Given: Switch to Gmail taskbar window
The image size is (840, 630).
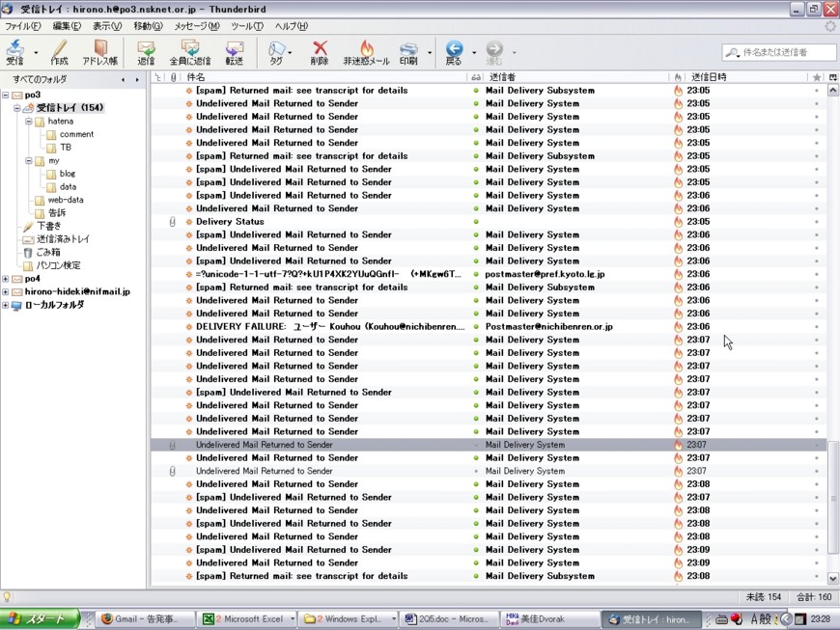Looking at the screenshot, I should [x=146, y=618].
